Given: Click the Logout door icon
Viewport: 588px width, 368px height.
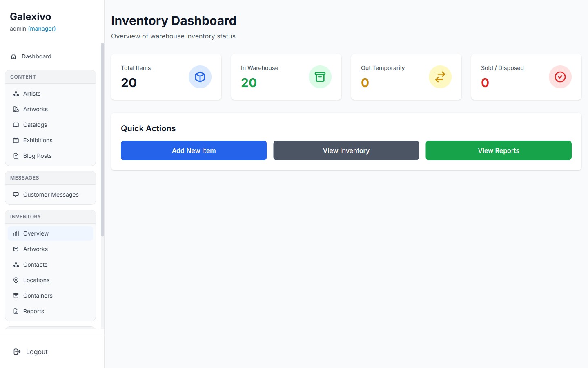Looking at the screenshot, I should point(16,352).
